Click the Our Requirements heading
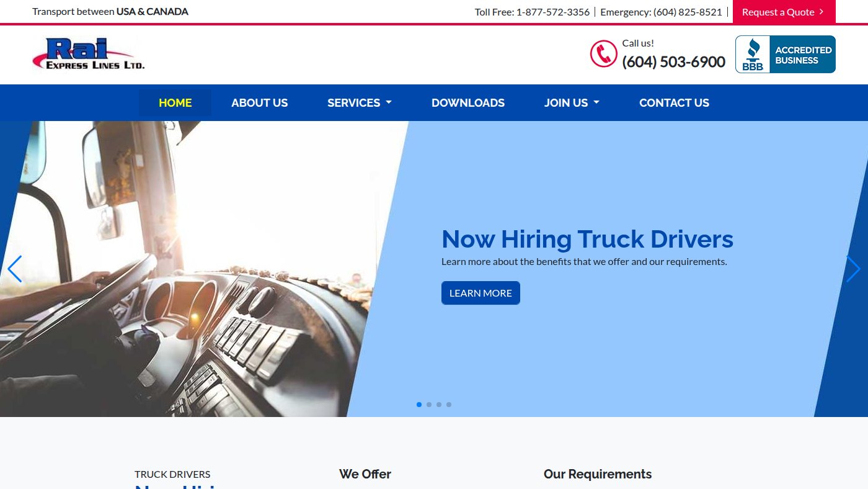The width and height of the screenshot is (868, 489). (x=598, y=474)
